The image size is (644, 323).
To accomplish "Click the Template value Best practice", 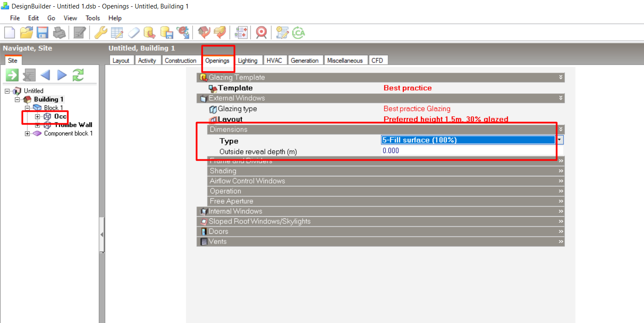I will (408, 88).
